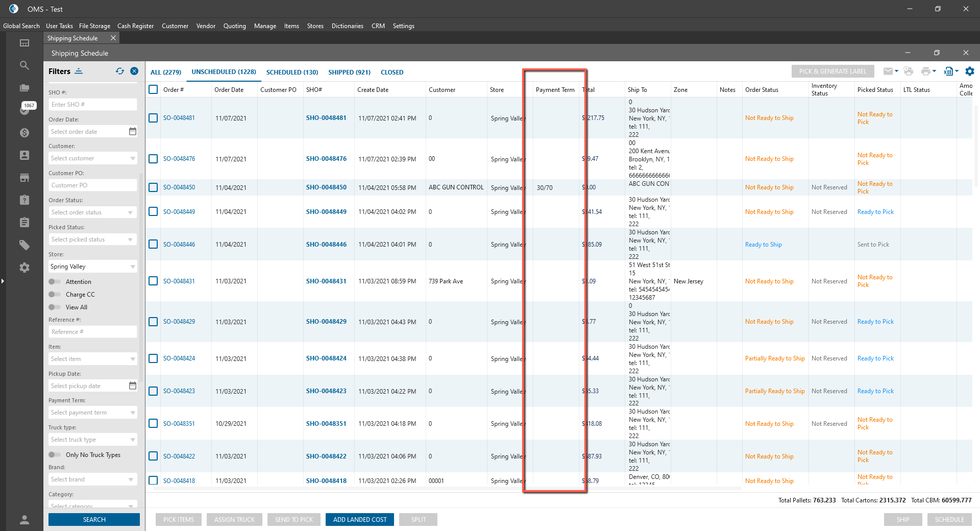Turn on the Charge CC switch
This screenshot has height=531, width=980.
click(54, 295)
